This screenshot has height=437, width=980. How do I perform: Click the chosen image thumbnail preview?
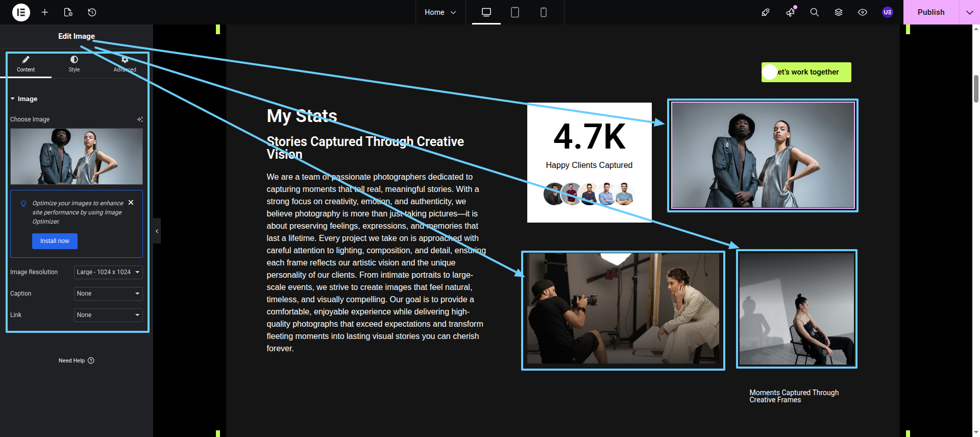click(x=77, y=156)
